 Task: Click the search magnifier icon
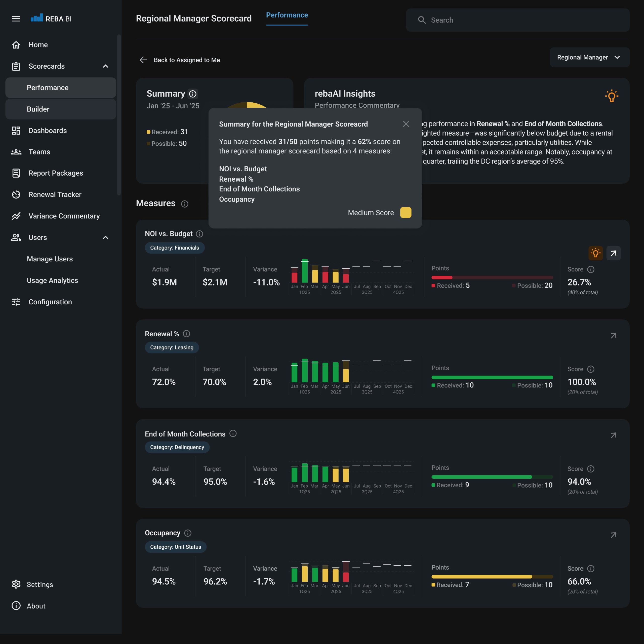tap(422, 20)
